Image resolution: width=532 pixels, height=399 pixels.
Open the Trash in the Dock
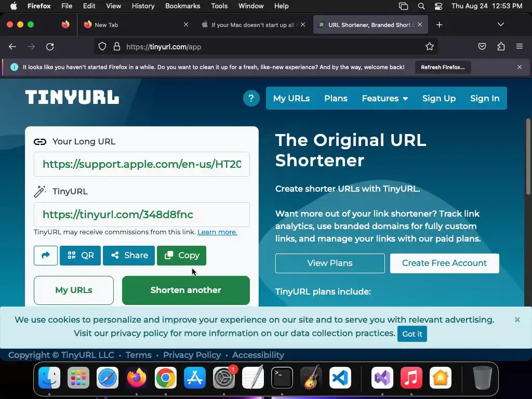tap(482, 378)
